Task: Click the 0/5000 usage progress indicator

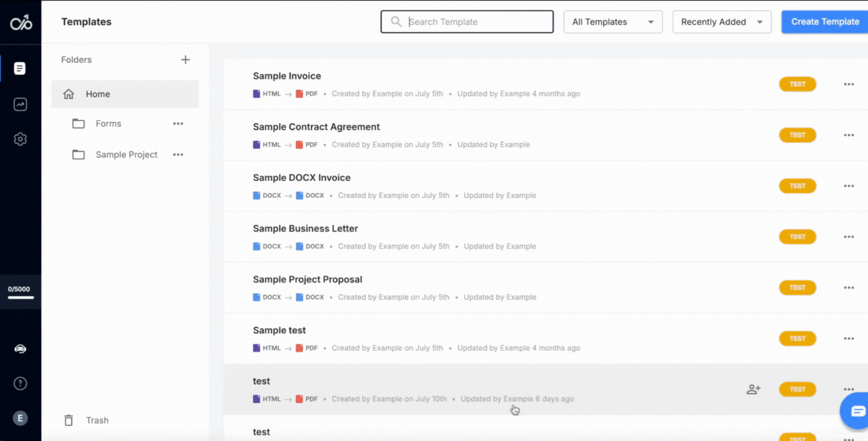Action: (x=20, y=292)
